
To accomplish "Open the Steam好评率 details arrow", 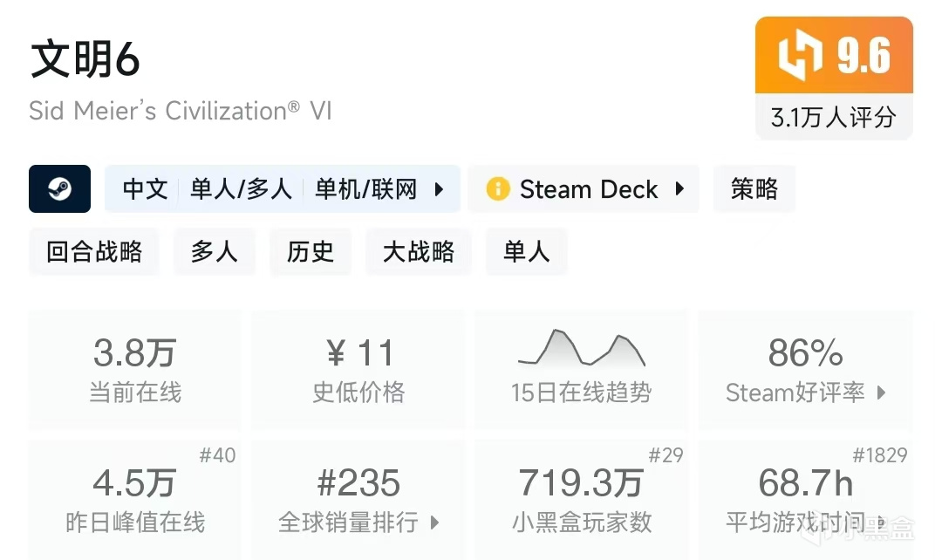I will click(881, 393).
